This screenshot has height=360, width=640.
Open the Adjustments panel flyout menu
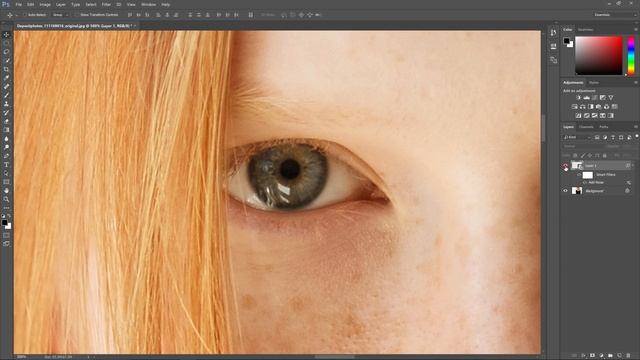pos(636,82)
